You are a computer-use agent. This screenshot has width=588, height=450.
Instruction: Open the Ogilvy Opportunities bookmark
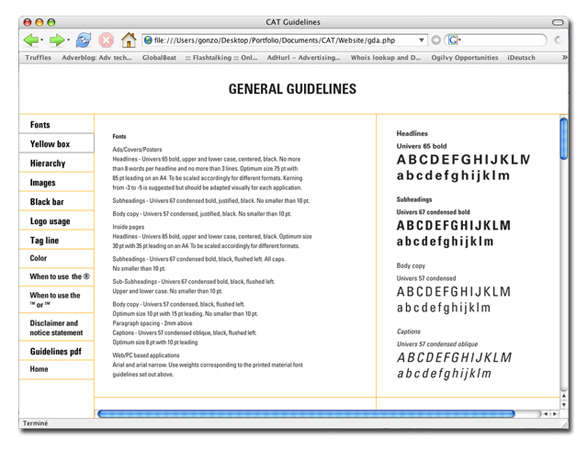tap(465, 57)
